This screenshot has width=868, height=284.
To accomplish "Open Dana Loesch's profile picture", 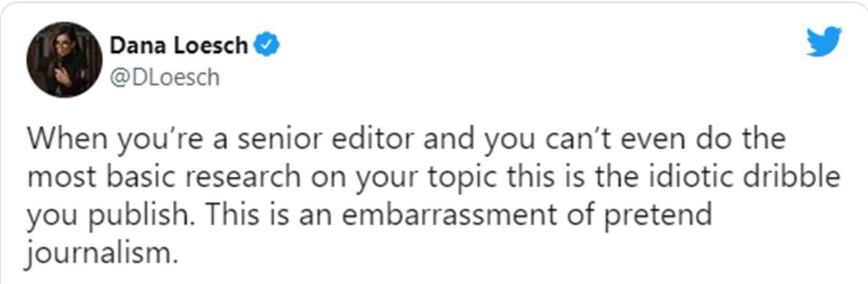I will [x=64, y=60].
